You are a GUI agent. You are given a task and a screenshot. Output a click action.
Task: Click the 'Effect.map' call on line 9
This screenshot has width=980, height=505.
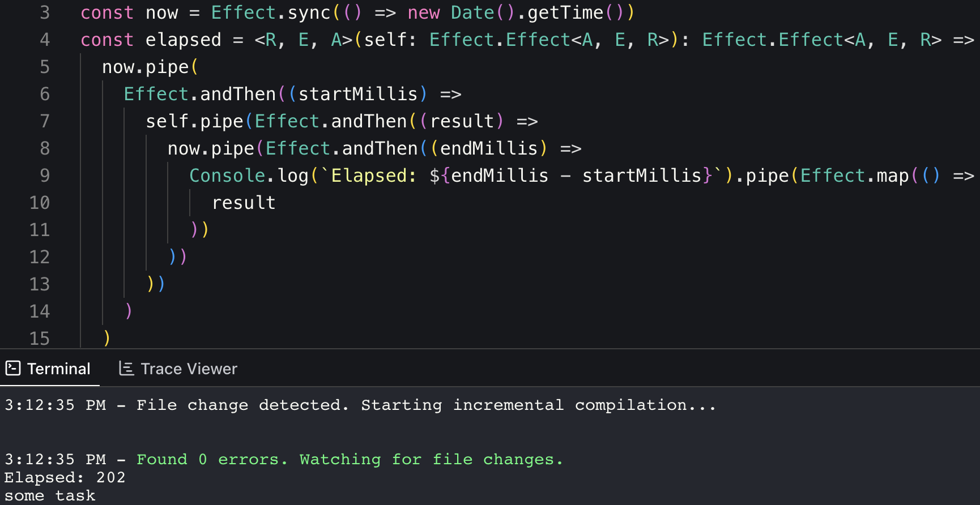[x=854, y=176]
